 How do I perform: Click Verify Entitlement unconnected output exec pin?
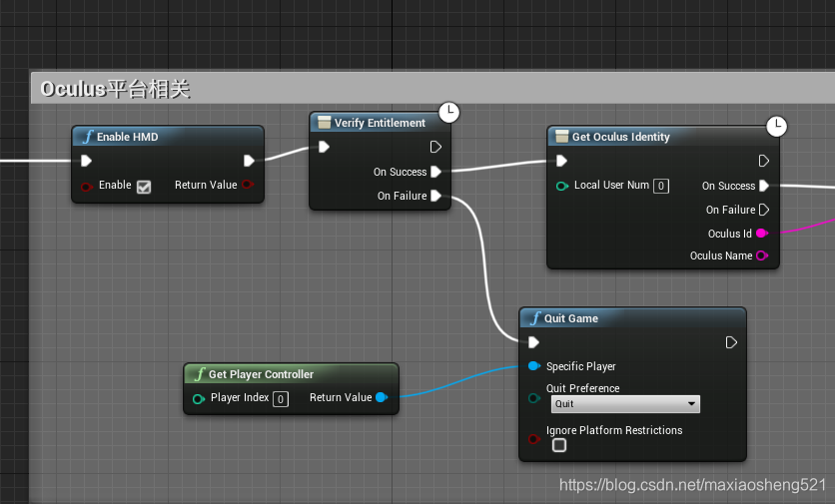click(x=435, y=147)
